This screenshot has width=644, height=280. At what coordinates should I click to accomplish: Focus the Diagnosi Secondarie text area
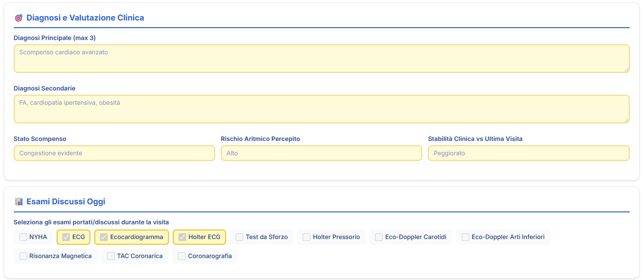pyautogui.click(x=321, y=109)
